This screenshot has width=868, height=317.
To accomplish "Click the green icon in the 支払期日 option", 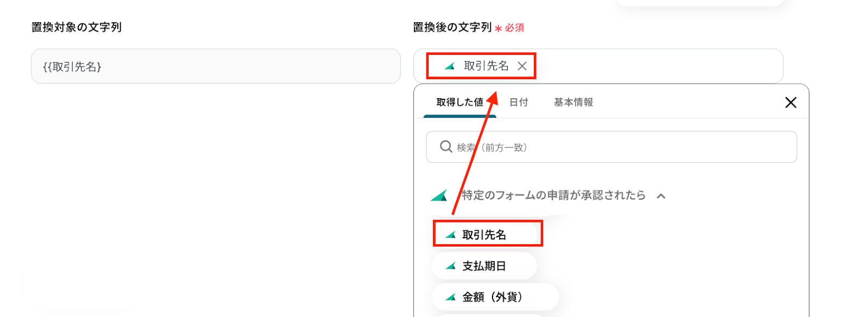I will pyautogui.click(x=450, y=266).
